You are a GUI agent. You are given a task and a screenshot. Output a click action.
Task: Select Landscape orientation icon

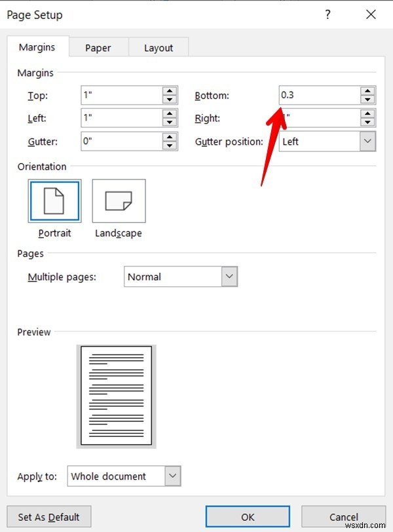click(119, 201)
